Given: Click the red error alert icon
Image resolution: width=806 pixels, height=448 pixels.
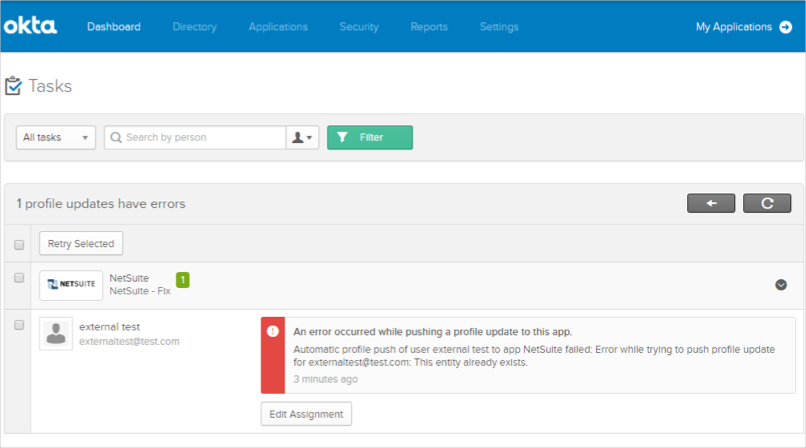Looking at the screenshot, I should [273, 332].
